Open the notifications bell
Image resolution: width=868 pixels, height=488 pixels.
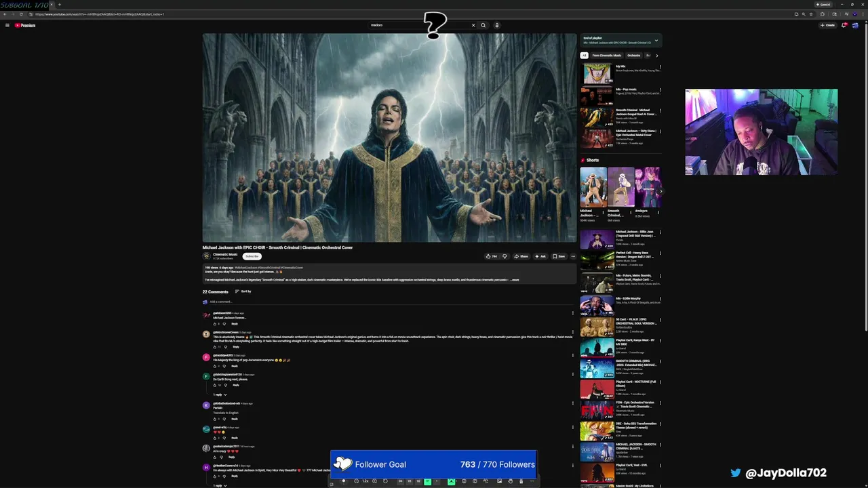point(844,25)
